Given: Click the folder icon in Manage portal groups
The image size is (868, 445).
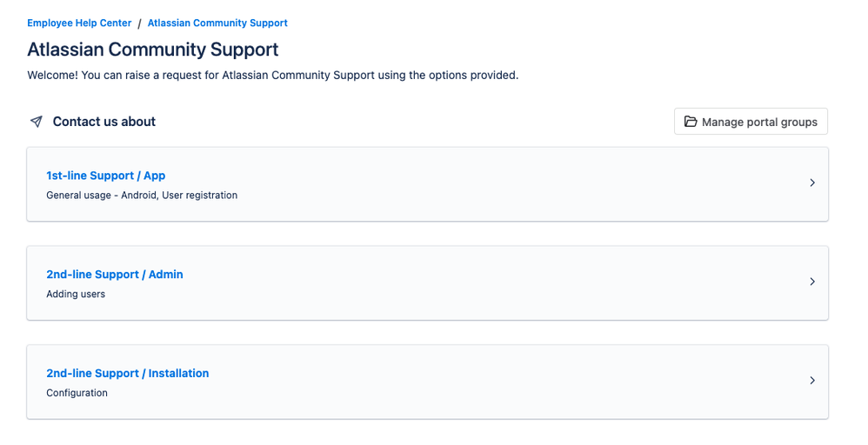Looking at the screenshot, I should (x=691, y=122).
